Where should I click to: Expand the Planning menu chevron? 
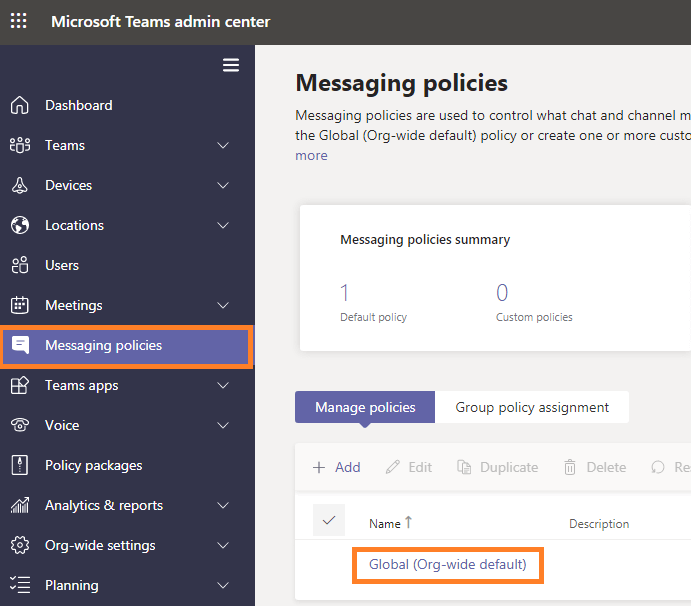pos(223,585)
